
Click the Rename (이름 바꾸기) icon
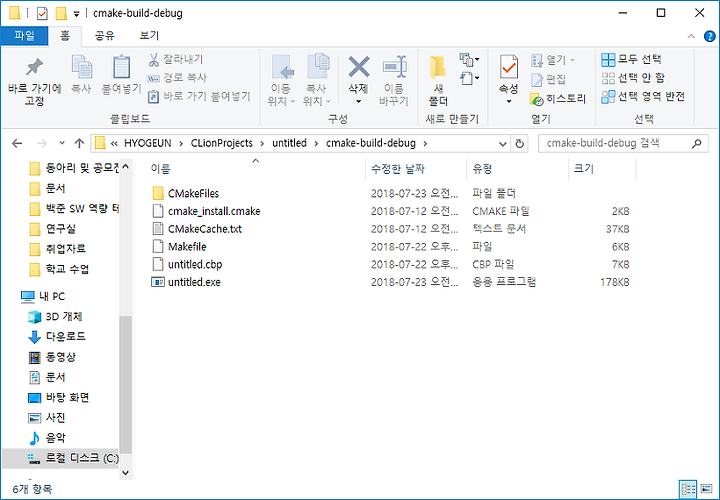pyautogui.click(x=394, y=67)
